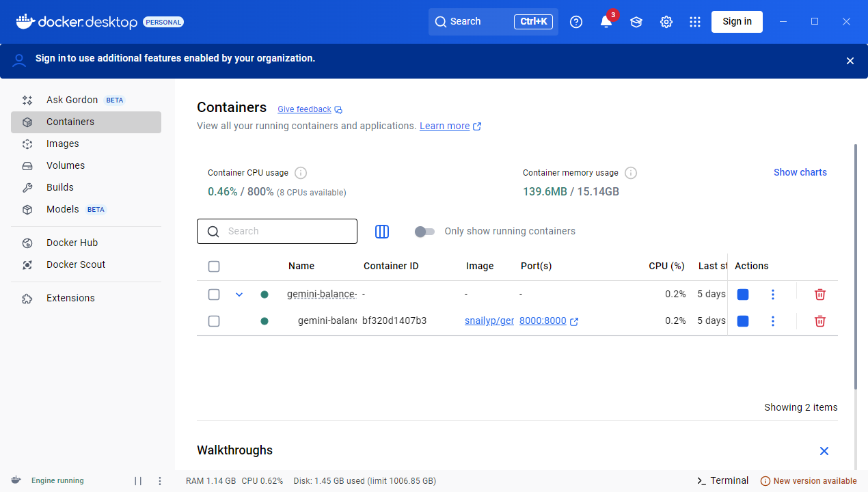Open the help question mark icon
This screenshot has height=492, width=868.
tap(576, 22)
